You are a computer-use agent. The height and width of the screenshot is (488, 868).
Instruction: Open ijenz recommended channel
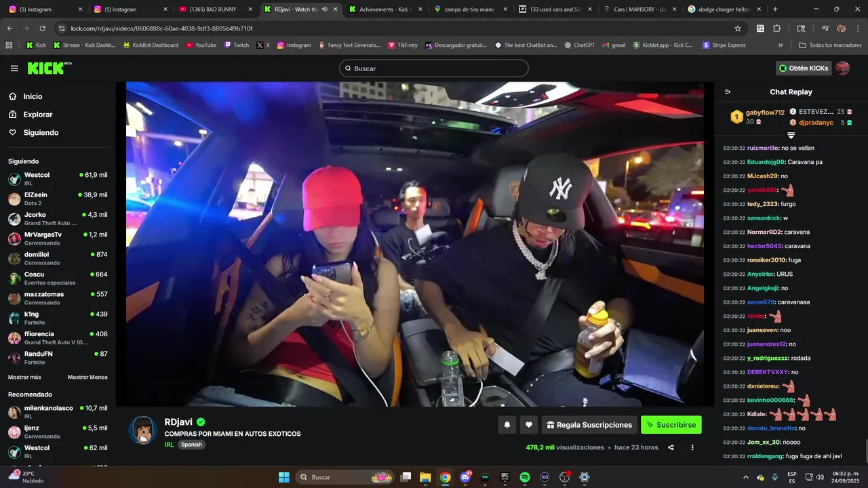tap(58, 432)
